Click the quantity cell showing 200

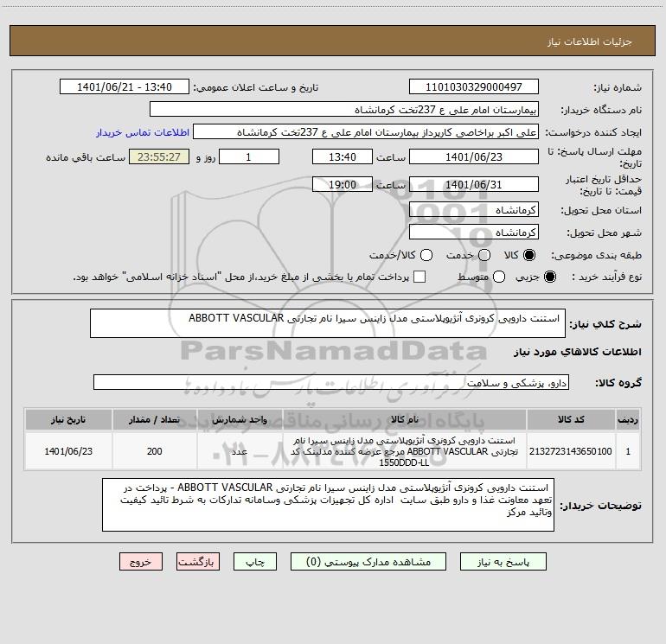click(x=155, y=451)
